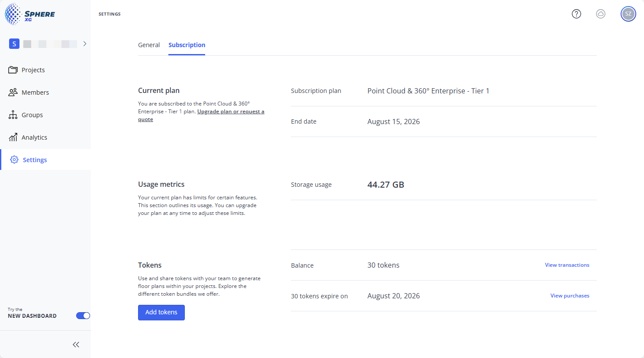
Task: Expand the workspace switcher chevron
Action: (x=85, y=44)
